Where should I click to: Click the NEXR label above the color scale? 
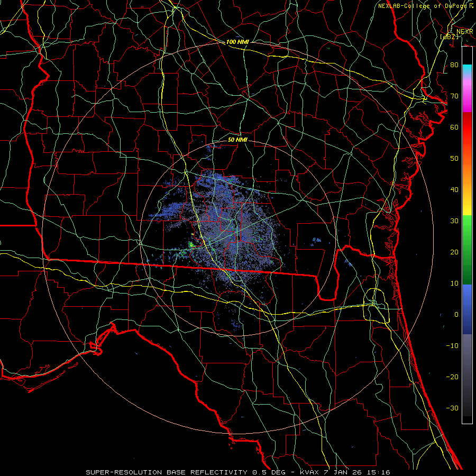coord(465,32)
